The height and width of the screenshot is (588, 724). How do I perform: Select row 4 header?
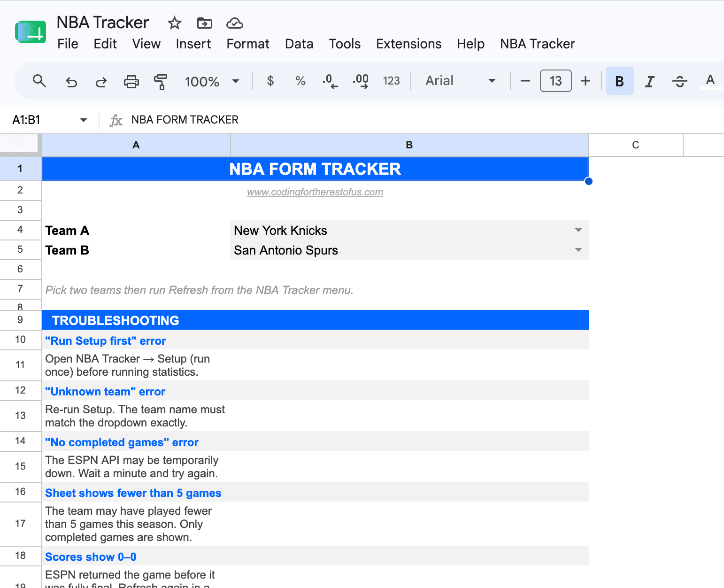21,230
